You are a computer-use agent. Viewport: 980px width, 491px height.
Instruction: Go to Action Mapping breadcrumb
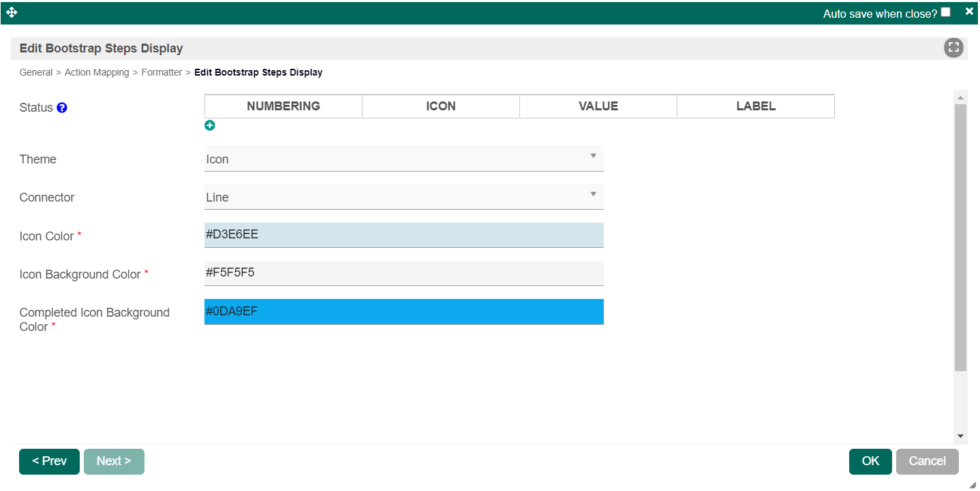97,72
